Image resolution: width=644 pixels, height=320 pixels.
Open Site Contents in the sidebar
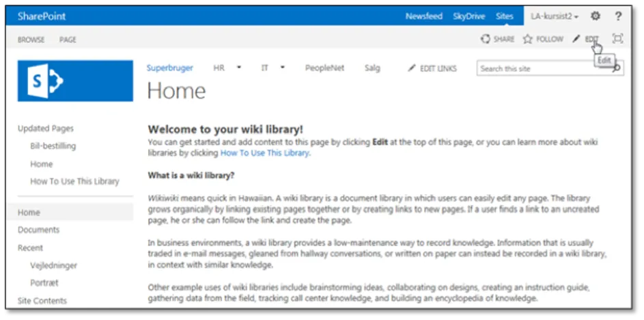point(42,301)
